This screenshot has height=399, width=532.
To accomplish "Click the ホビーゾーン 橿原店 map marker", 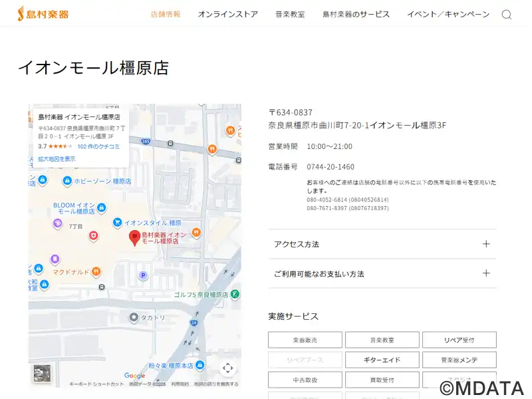I will [67, 181].
